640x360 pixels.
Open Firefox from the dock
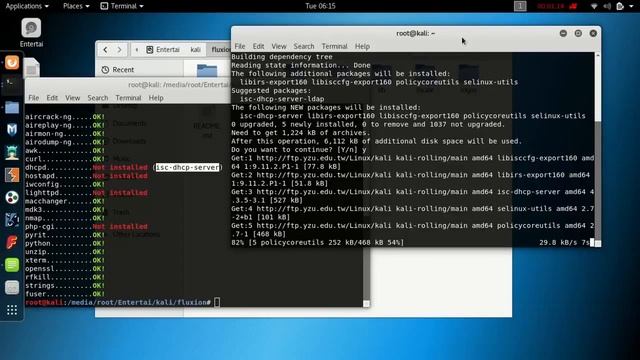[x=12, y=62]
